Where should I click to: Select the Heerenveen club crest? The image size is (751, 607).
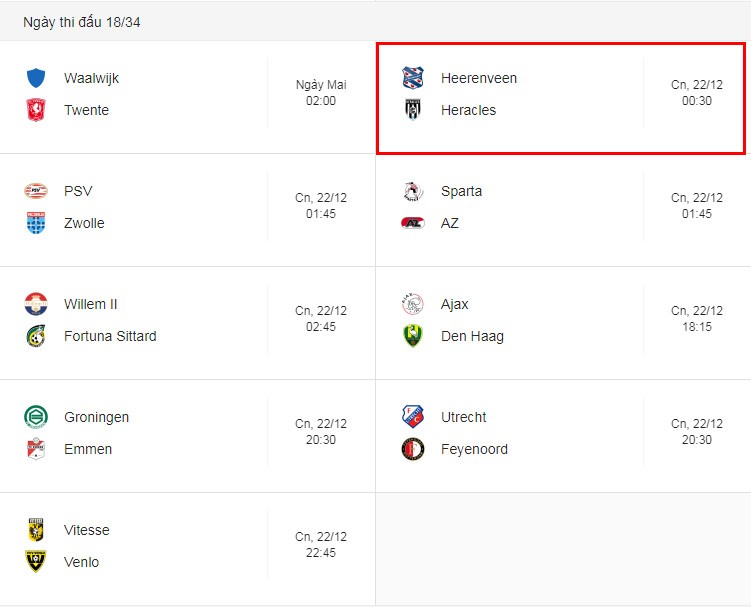(412, 78)
